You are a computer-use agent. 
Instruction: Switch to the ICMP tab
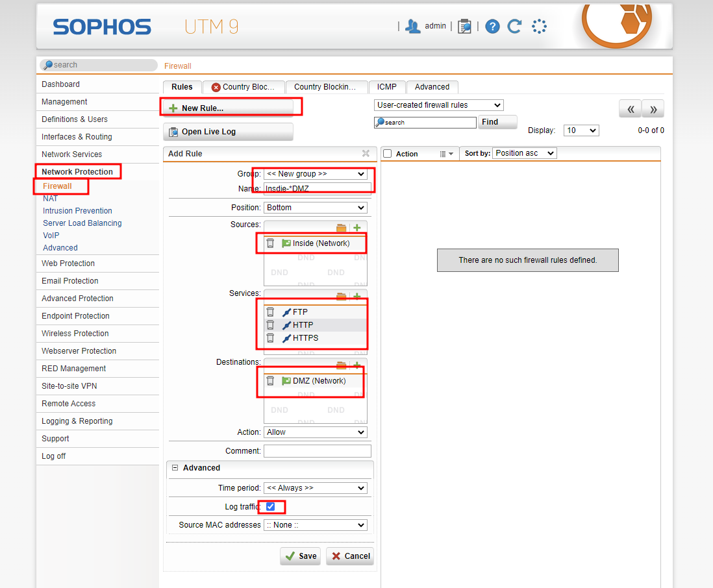coord(386,87)
